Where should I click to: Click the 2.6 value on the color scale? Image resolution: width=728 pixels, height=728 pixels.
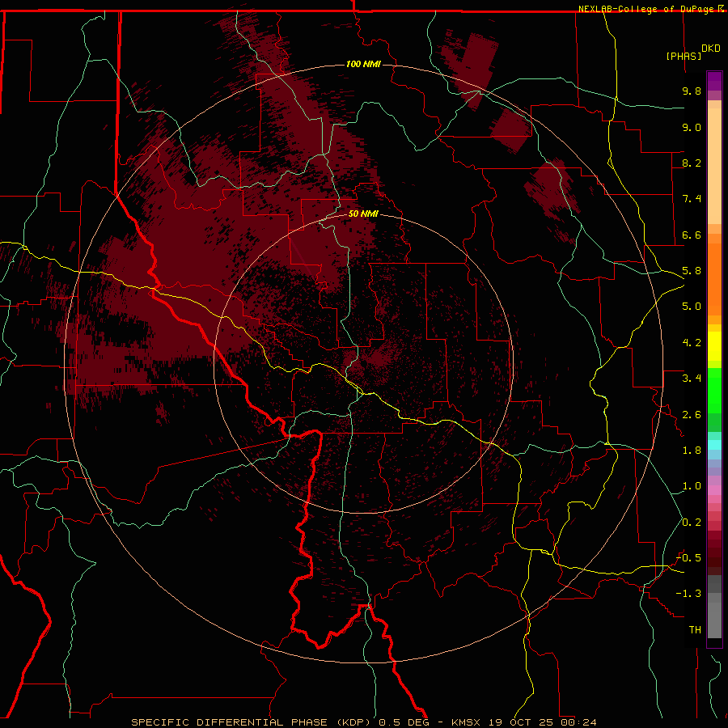pyautogui.click(x=692, y=415)
